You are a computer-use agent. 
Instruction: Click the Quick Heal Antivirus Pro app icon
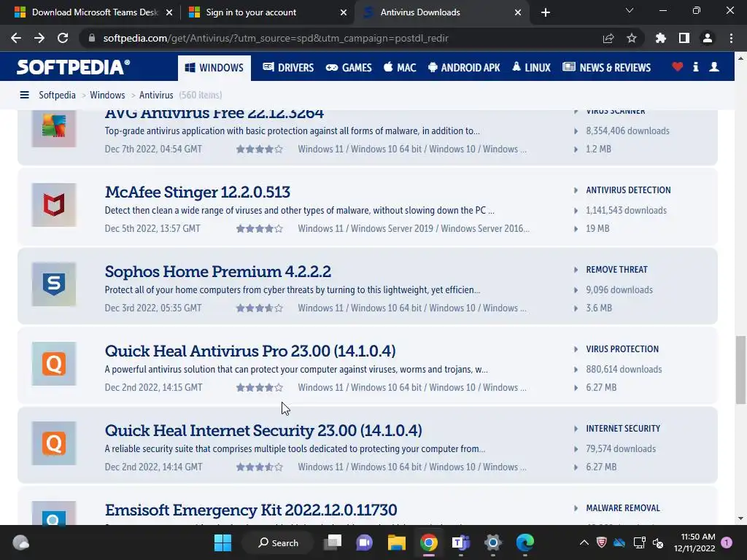[x=54, y=364]
